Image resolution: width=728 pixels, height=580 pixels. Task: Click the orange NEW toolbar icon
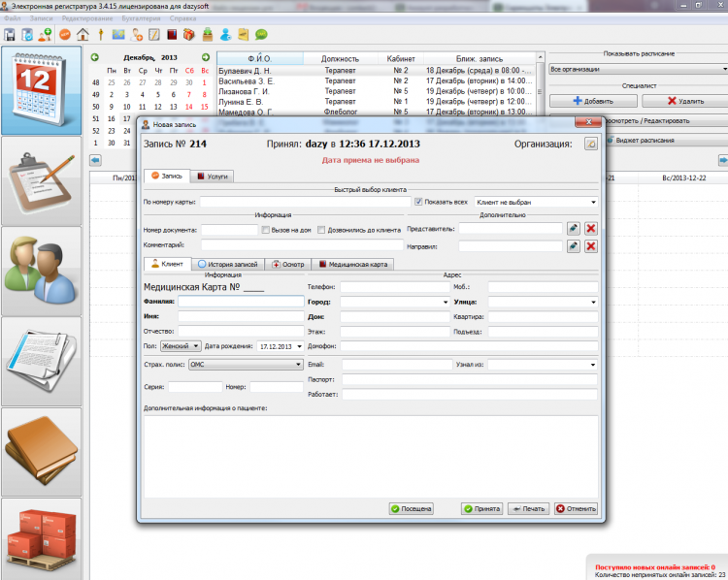(65, 34)
